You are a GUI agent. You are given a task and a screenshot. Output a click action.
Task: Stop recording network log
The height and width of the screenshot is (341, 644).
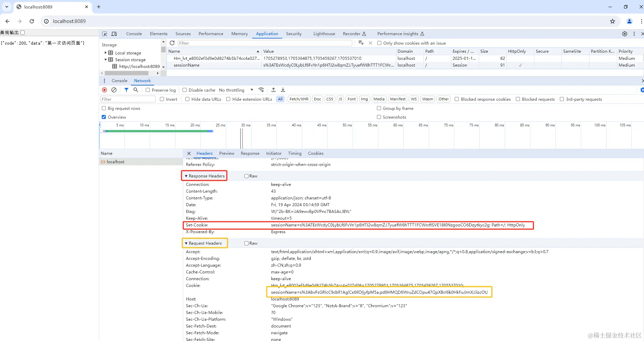[104, 90]
